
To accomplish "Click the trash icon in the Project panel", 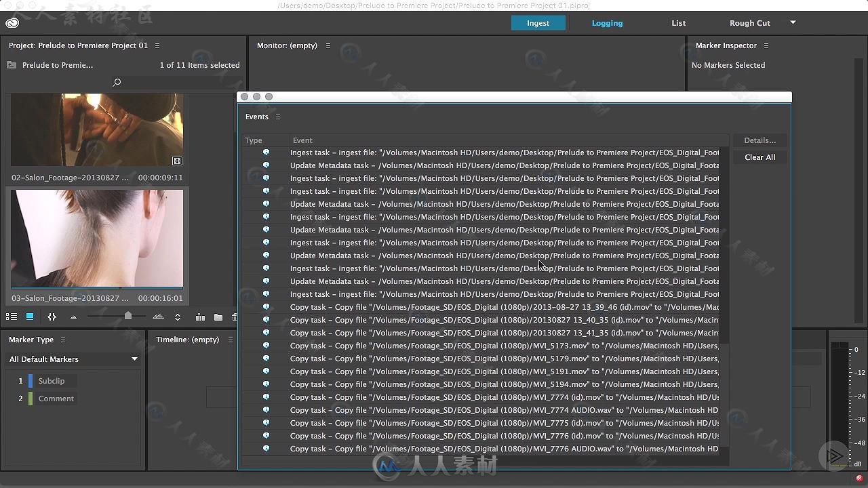I will pos(235,317).
